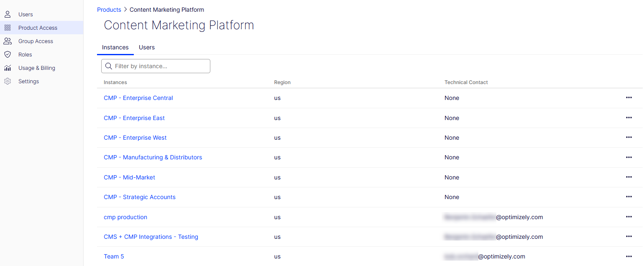Open CMP - Manufacturing & Distributors instance

(153, 157)
